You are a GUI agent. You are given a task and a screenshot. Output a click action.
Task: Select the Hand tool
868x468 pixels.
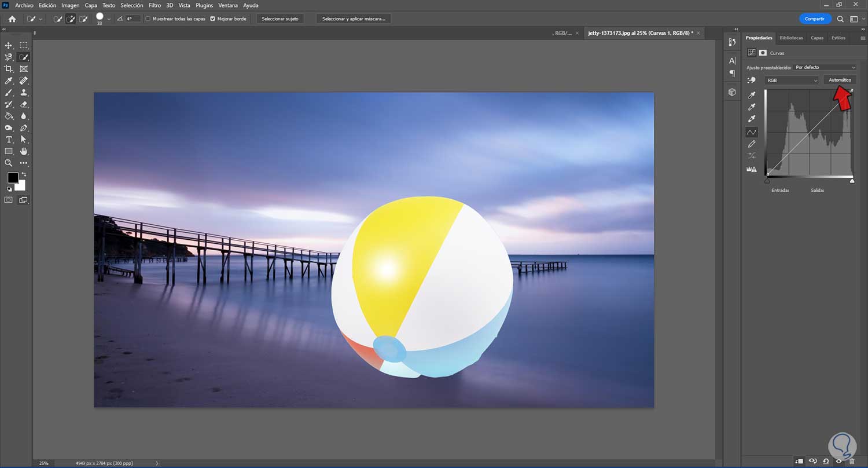tap(24, 151)
